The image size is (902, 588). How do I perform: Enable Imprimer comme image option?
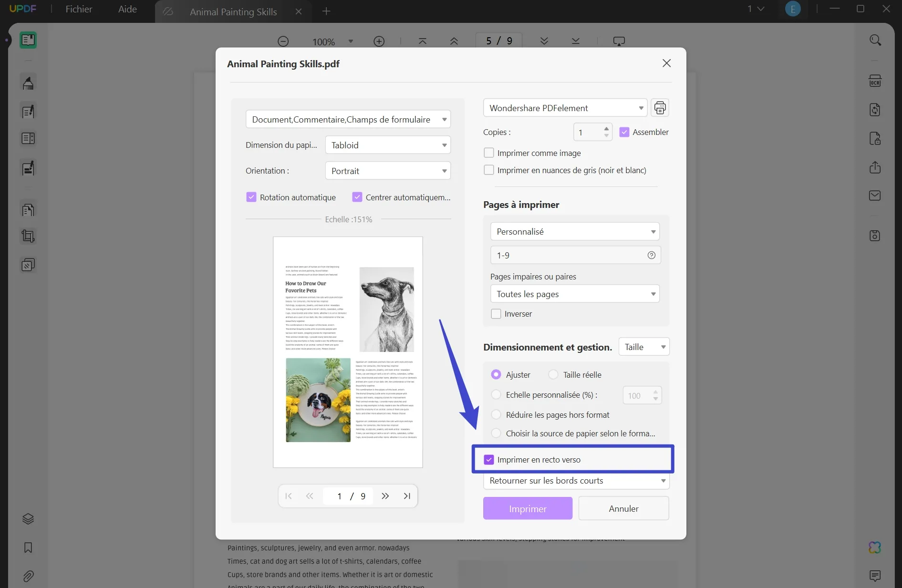[488, 153]
